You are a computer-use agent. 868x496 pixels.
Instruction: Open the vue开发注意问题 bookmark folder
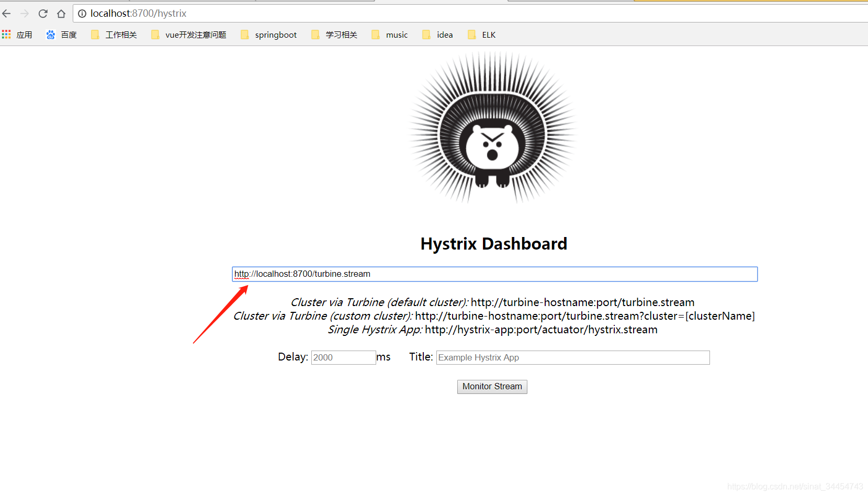189,35
